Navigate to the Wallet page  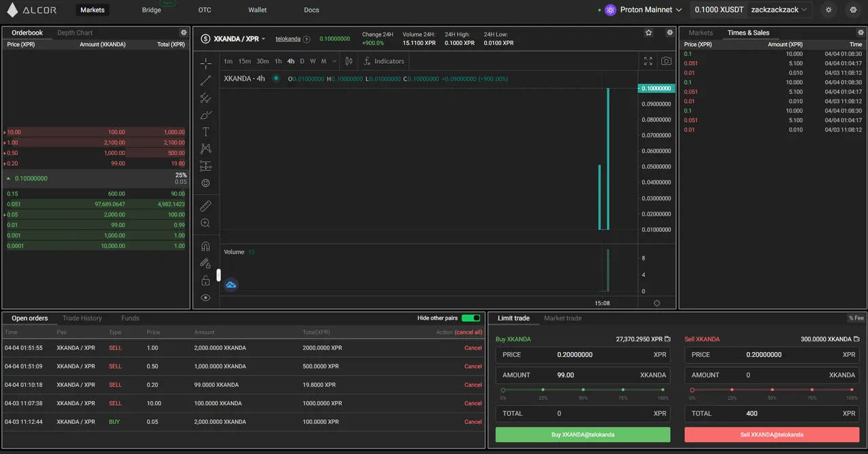pyautogui.click(x=258, y=10)
